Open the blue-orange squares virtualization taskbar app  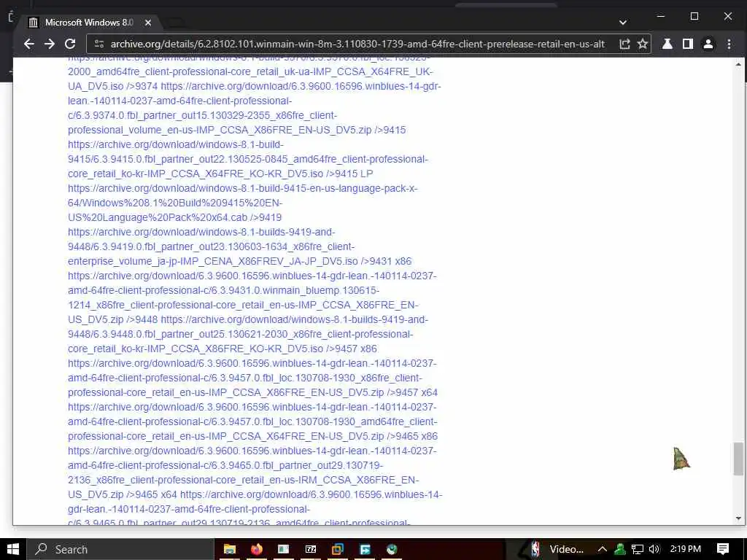tap(338, 549)
